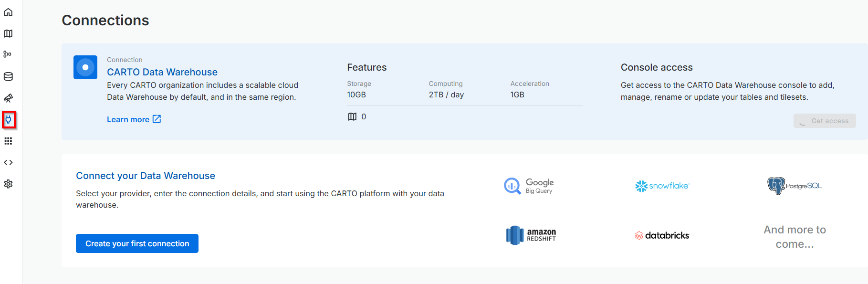Open Data Explorer database icon
This screenshot has width=868, height=284.
tap(8, 76)
